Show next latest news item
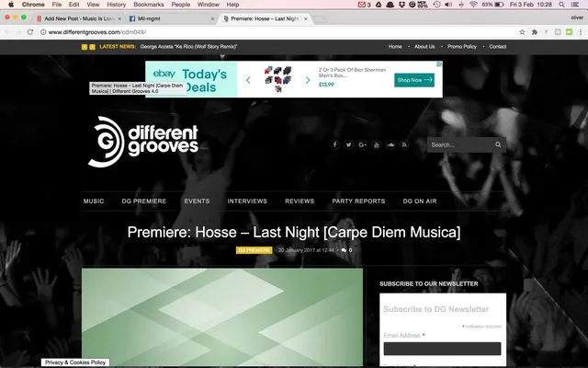 click(x=92, y=47)
